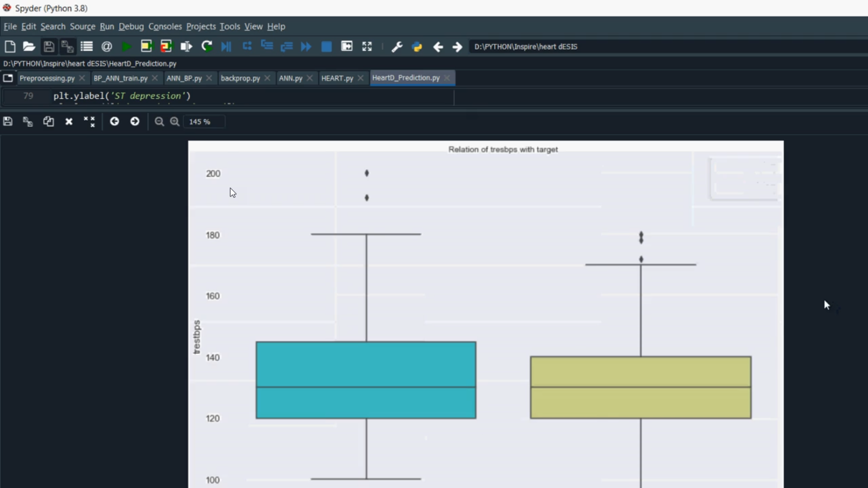
Task: Expand the Debug menu
Action: point(131,27)
